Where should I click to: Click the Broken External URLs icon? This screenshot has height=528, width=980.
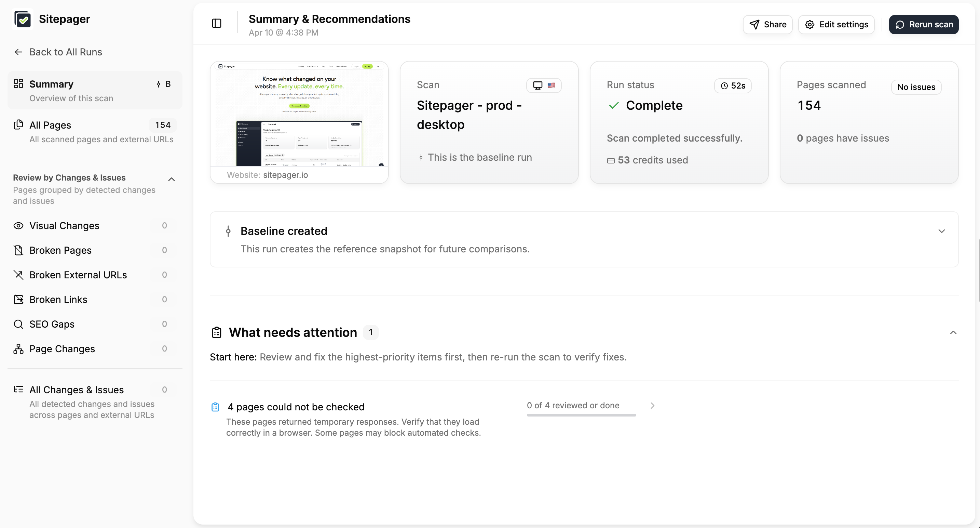(18, 275)
